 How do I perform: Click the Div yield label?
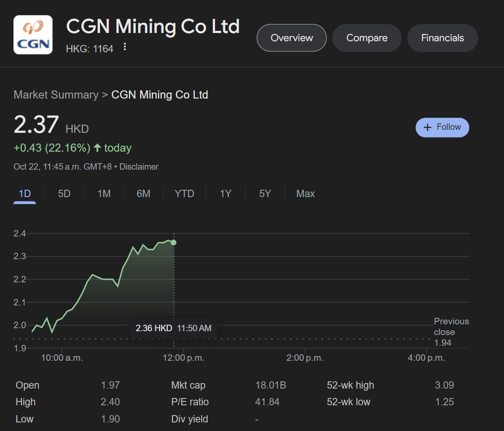coord(189,419)
